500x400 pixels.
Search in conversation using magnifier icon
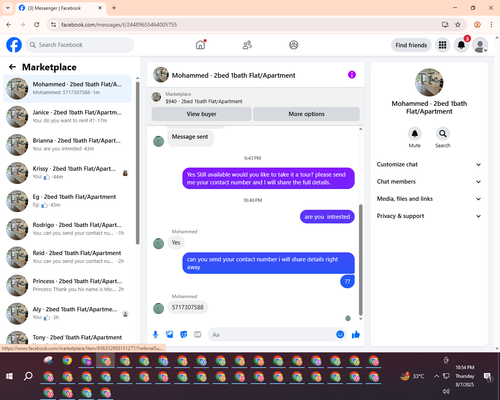[x=443, y=134]
